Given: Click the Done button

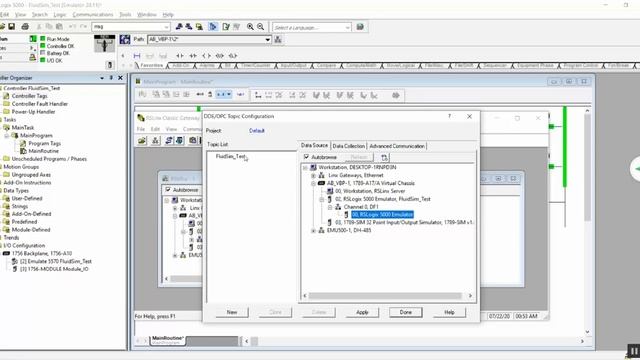Looking at the screenshot, I should [406, 312].
